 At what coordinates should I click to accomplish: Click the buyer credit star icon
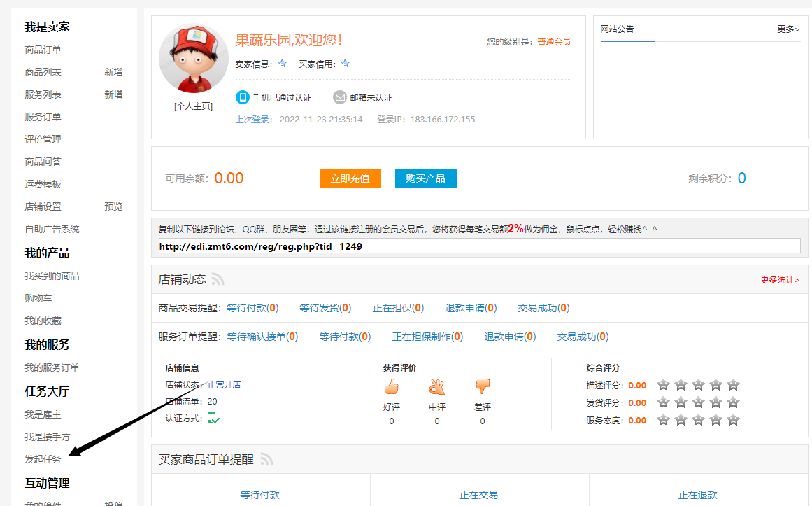coord(346,63)
